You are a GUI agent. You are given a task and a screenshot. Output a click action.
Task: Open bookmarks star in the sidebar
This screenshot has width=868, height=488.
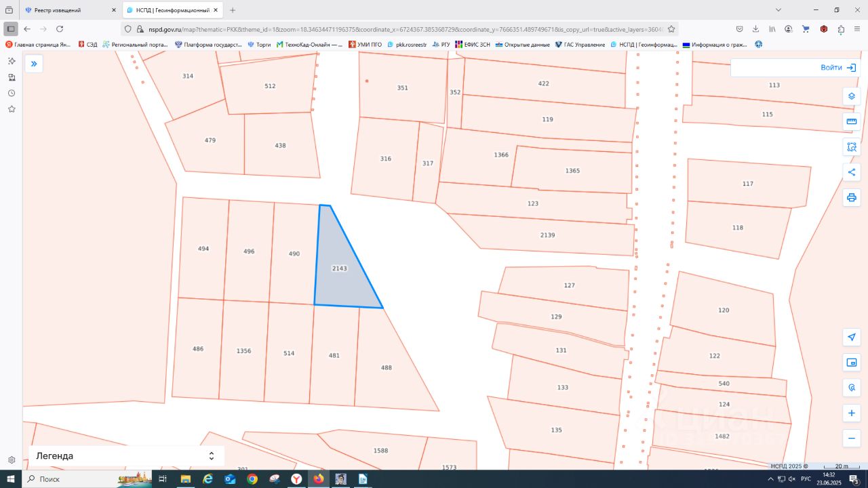pyautogui.click(x=12, y=108)
